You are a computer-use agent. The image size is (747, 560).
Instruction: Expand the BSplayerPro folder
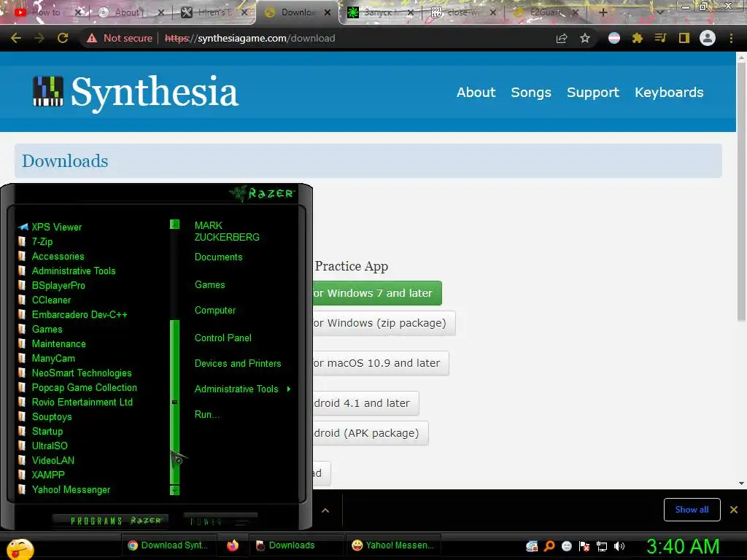pos(58,285)
